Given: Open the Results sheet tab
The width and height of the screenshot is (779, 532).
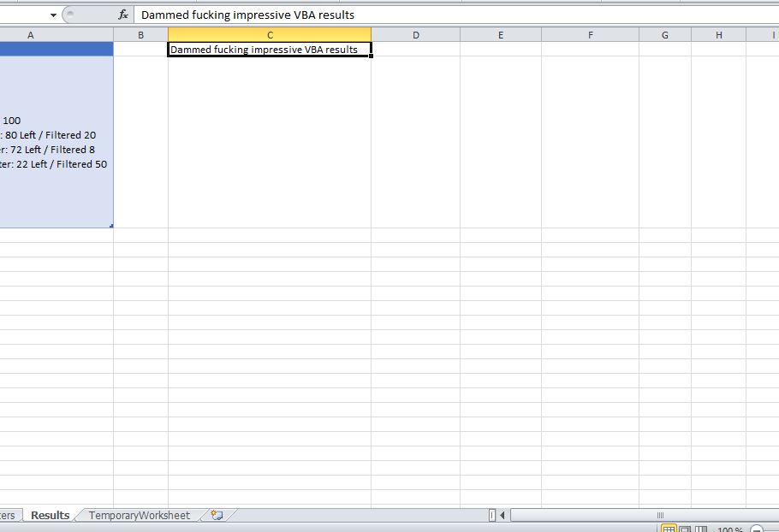Looking at the screenshot, I should coord(51,515).
